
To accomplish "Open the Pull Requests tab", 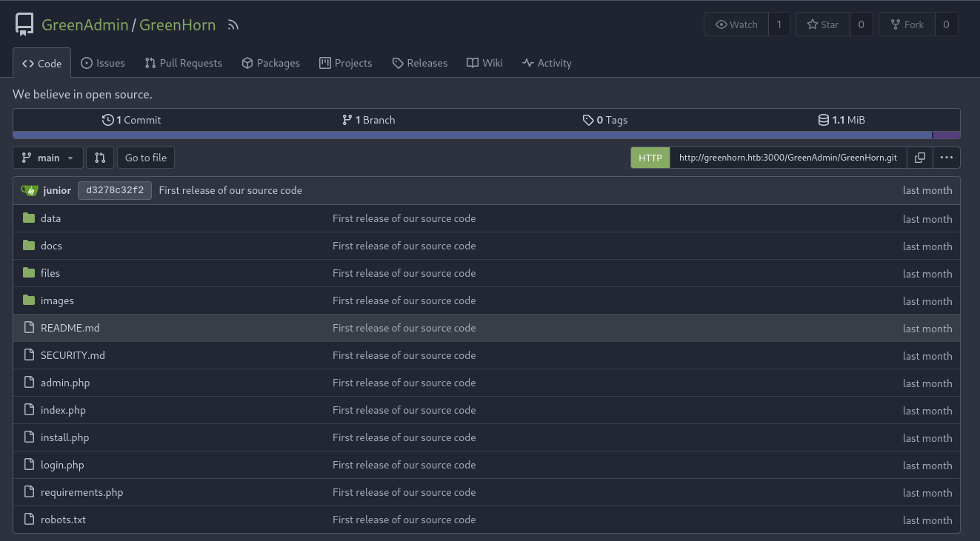I will pos(184,63).
